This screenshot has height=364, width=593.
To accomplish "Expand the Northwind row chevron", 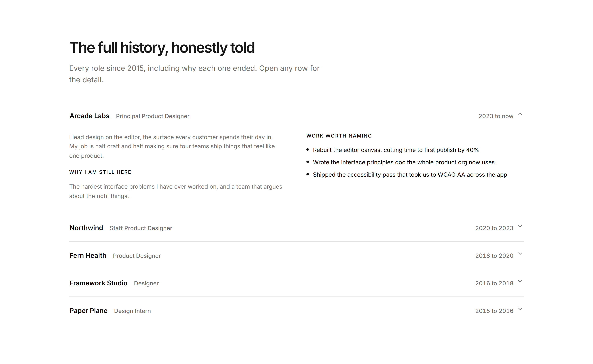I will coord(520,226).
